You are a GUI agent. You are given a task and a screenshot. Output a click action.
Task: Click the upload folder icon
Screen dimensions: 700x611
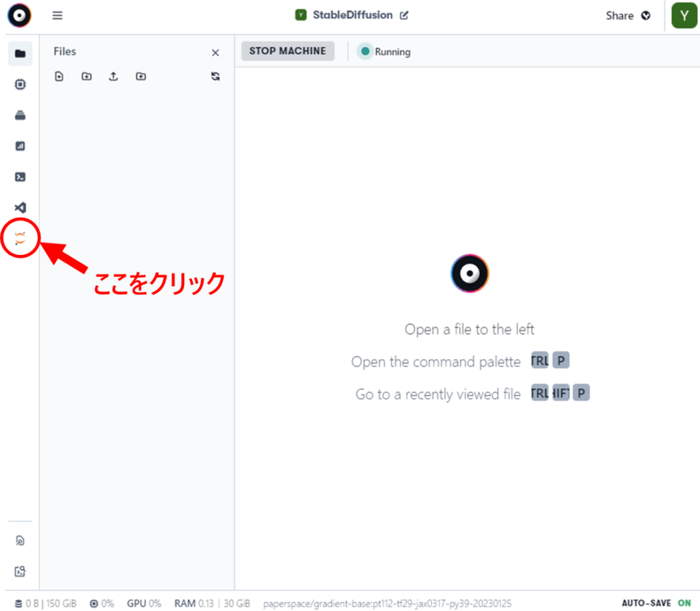click(x=141, y=77)
